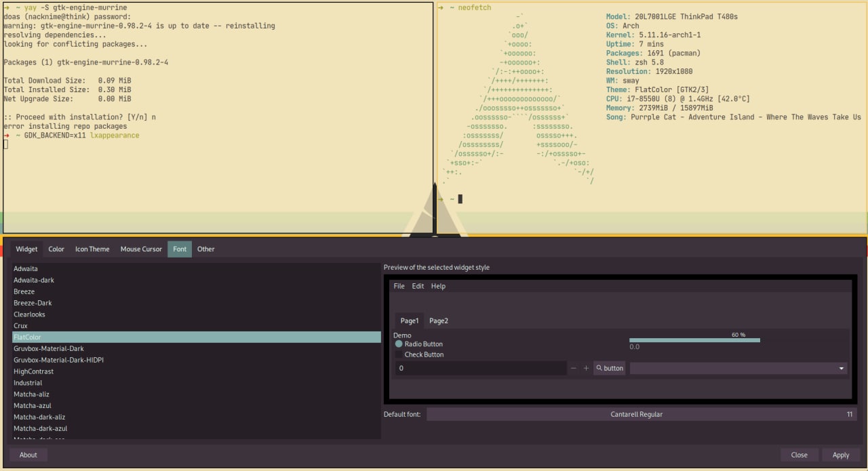Pick the Crux theme
Screen dimensions: 868x471
coord(197,326)
